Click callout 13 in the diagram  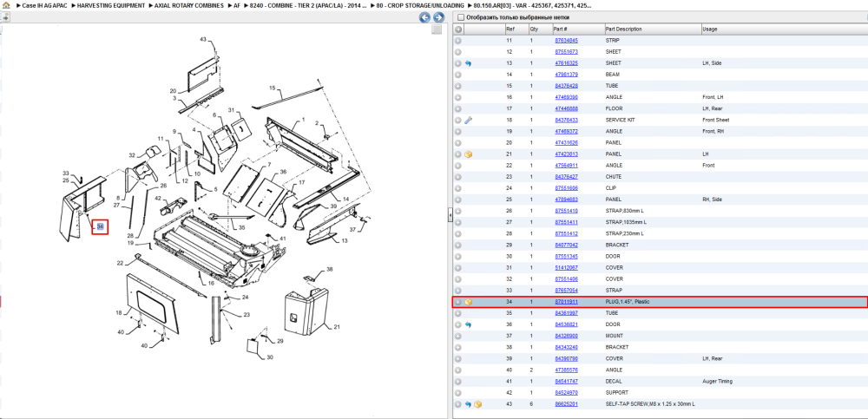point(345,241)
